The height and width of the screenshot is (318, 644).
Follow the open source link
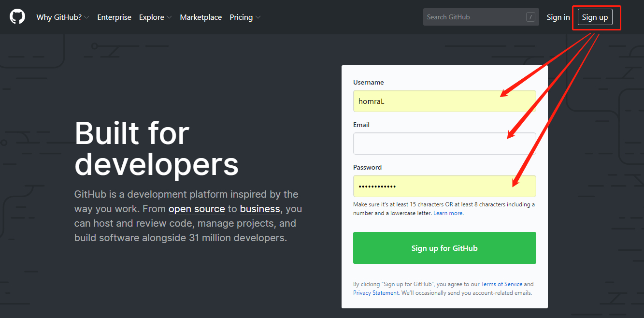pyautogui.click(x=197, y=209)
